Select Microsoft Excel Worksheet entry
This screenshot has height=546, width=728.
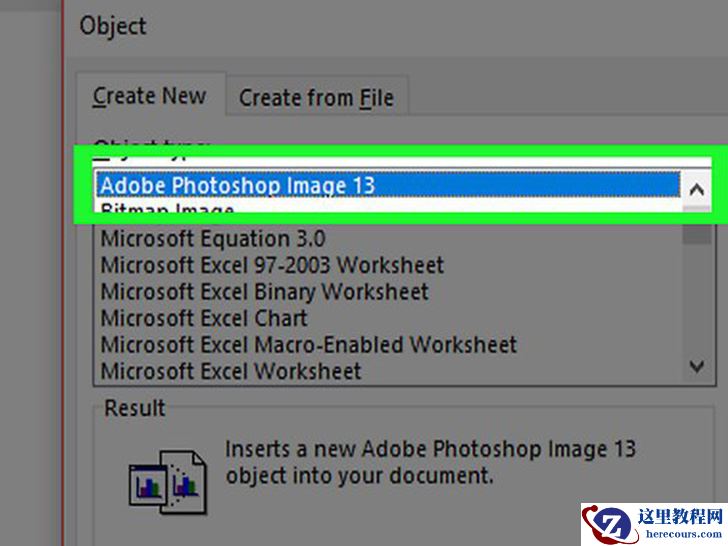pos(231,371)
